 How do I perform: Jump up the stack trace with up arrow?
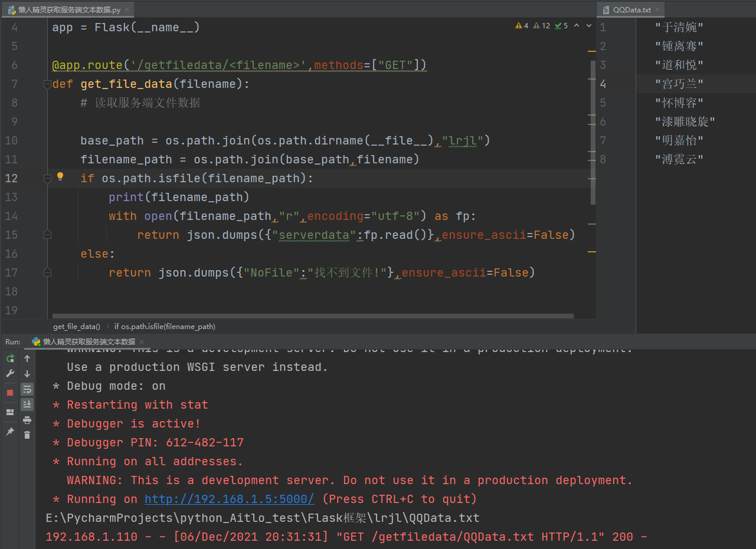point(27,358)
